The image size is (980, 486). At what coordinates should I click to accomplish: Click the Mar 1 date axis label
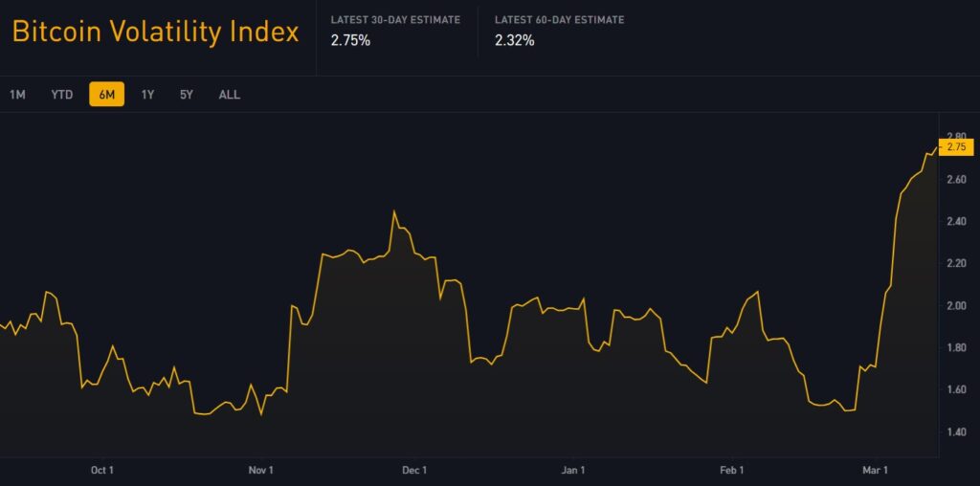(x=875, y=470)
